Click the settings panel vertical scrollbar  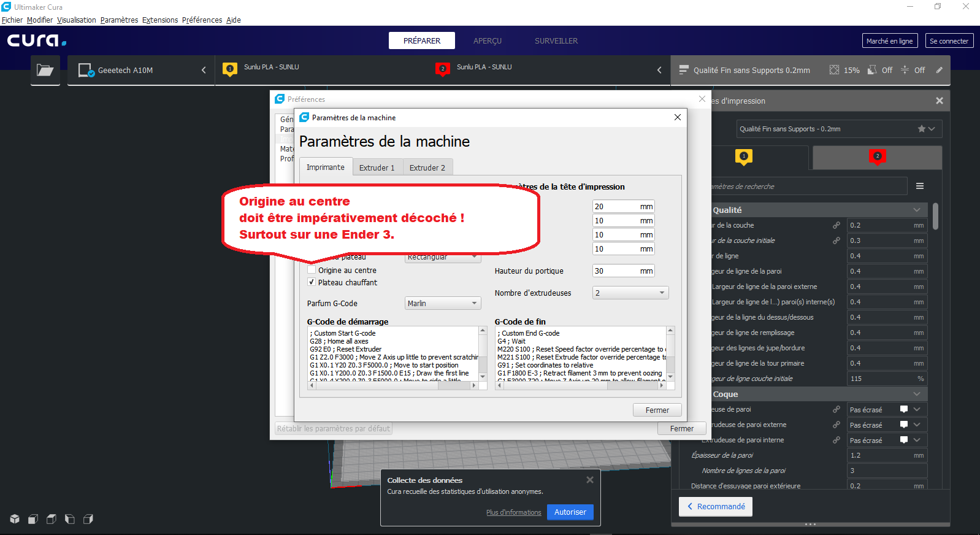click(x=935, y=217)
